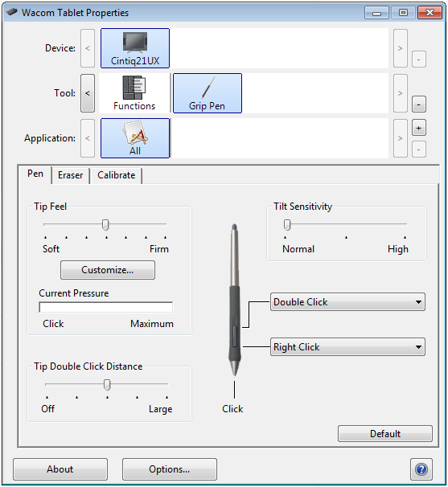Maximize the Wacom Tablet Properties window

tap(403, 13)
